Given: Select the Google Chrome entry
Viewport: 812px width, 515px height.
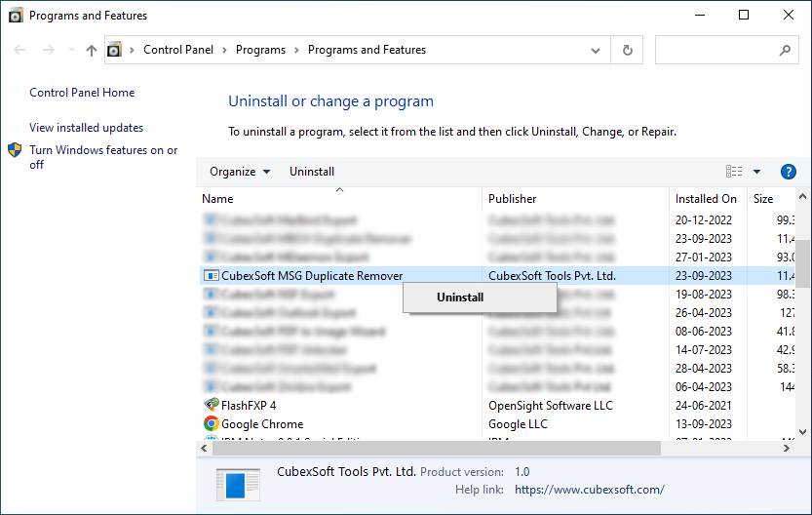Looking at the screenshot, I should [x=262, y=424].
